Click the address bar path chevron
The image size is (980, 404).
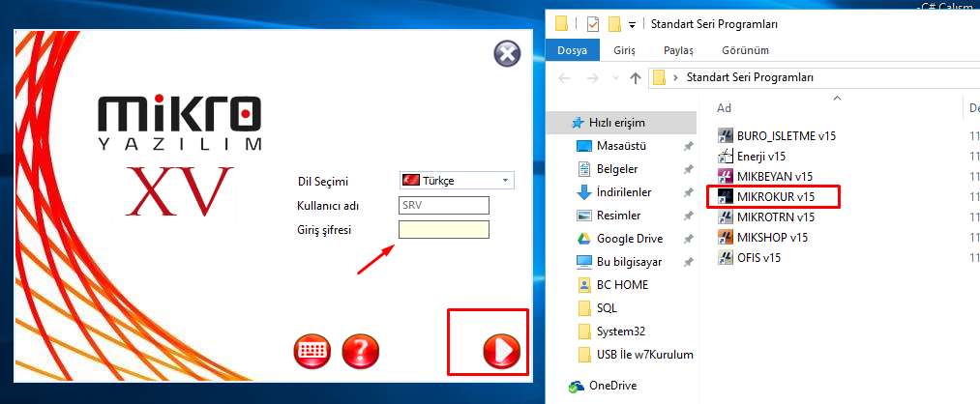675,78
